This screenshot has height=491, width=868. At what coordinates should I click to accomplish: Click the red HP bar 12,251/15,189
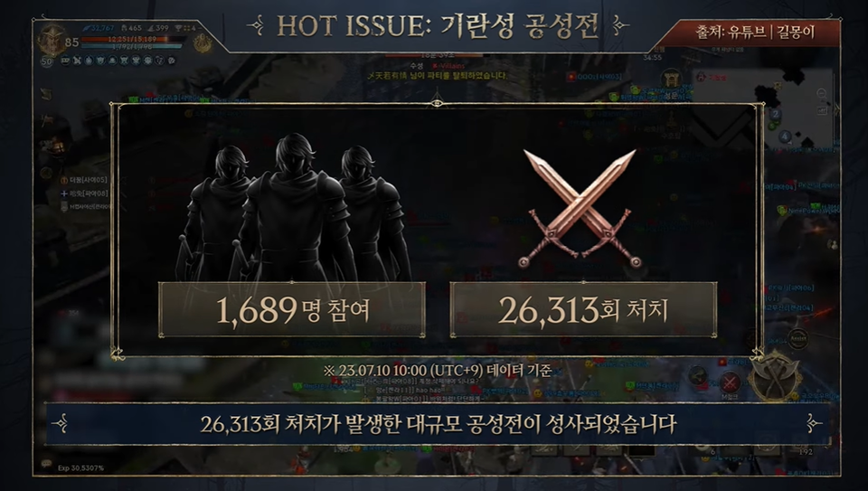(133, 39)
